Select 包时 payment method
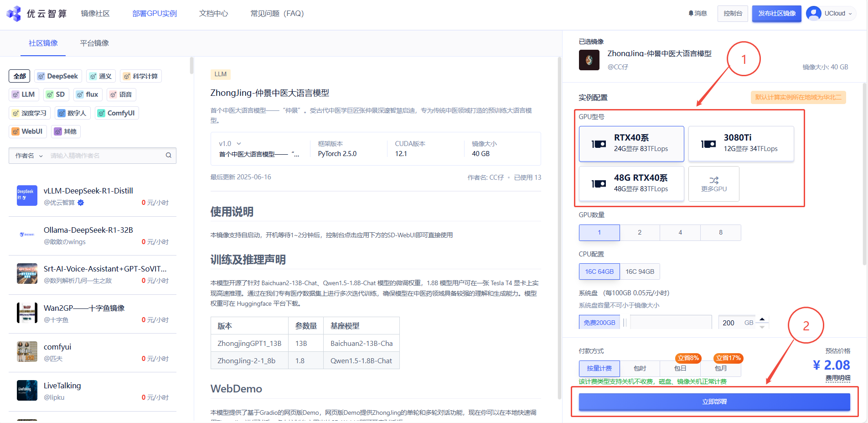 pyautogui.click(x=640, y=368)
